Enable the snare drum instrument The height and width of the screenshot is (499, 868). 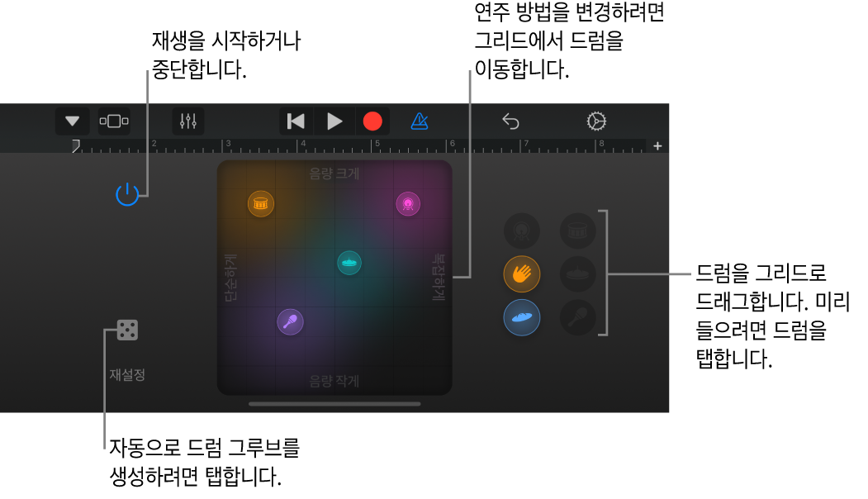tap(577, 231)
